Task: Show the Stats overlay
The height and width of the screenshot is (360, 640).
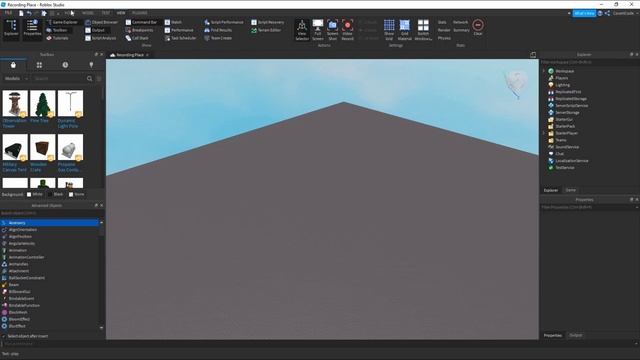Action: click(x=442, y=22)
